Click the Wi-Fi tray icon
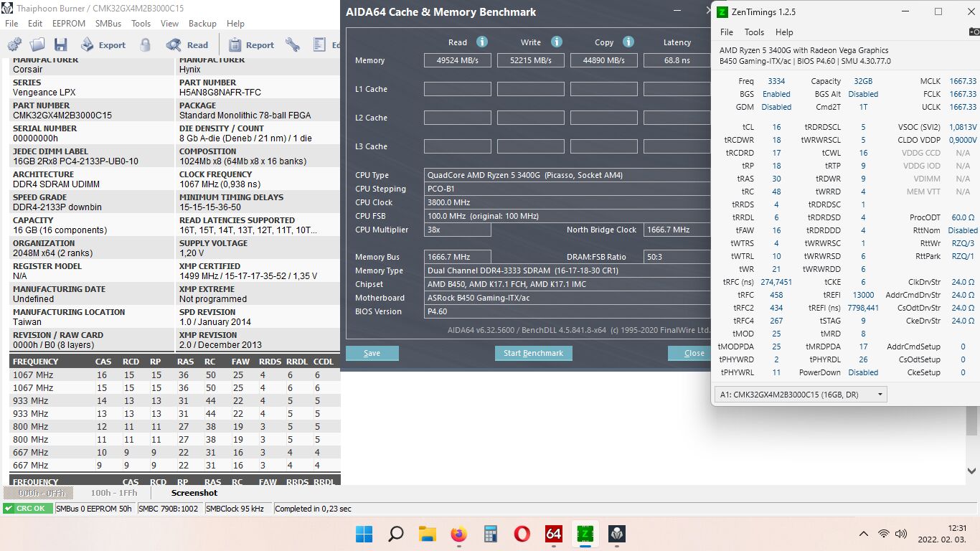980x551 pixels. [x=884, y=534]
